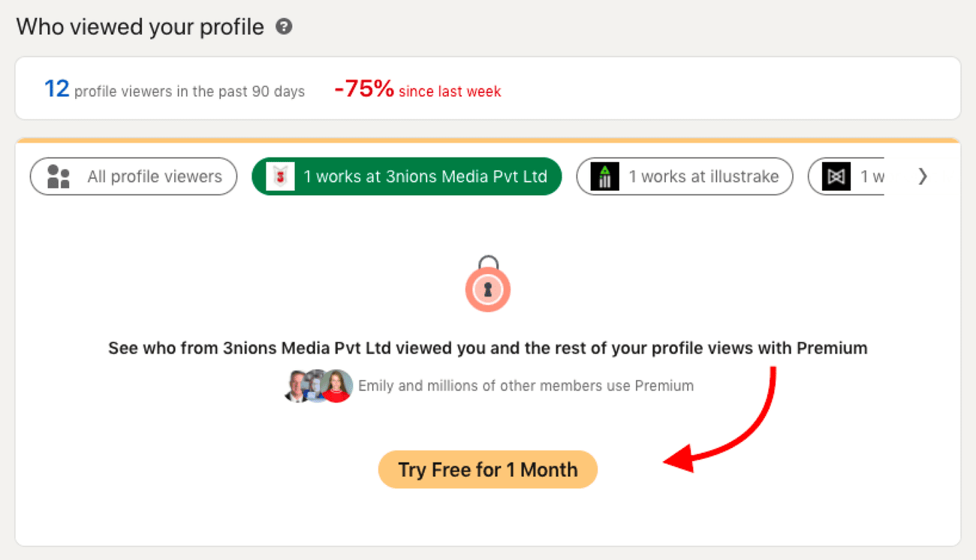Click the help question mark icon
Image resolution: width=976 pixels, height=560 pixels.
click(x=284, y=27)
